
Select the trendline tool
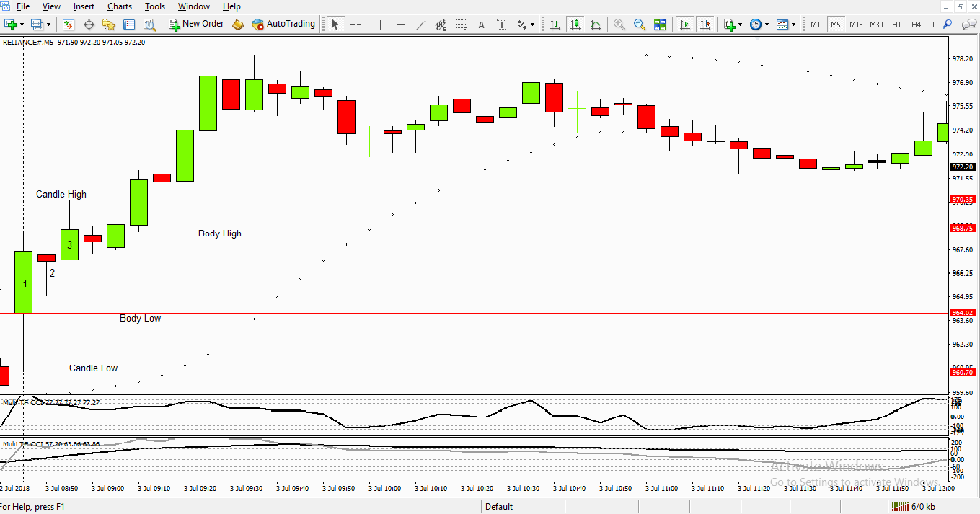(x=421, y=25)
